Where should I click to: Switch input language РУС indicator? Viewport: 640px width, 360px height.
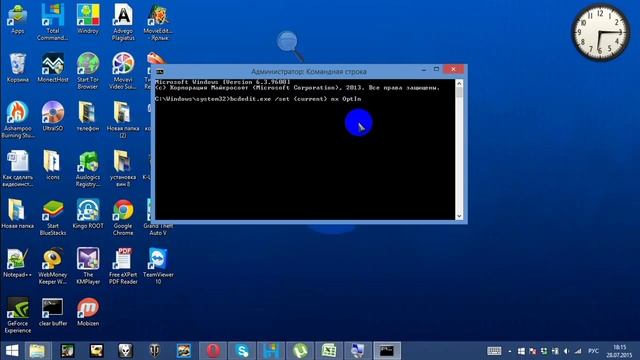[593, 351]
